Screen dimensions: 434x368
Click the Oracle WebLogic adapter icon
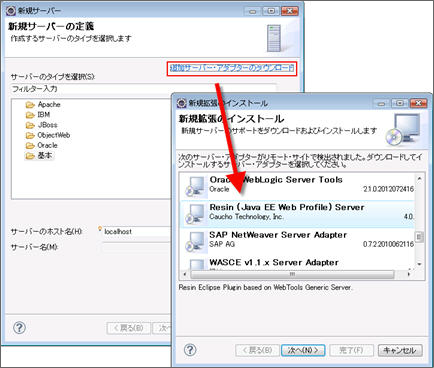click(x=195, y=187)
